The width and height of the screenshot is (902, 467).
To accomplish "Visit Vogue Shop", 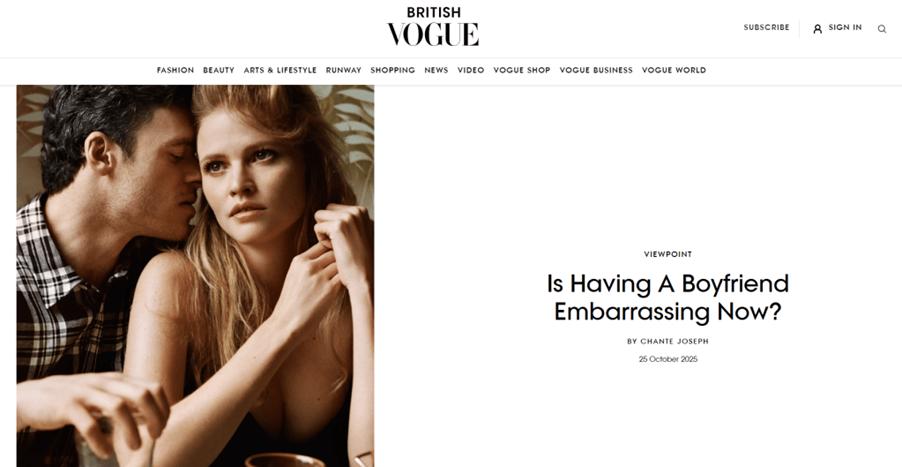I will (x=522, y=70).
